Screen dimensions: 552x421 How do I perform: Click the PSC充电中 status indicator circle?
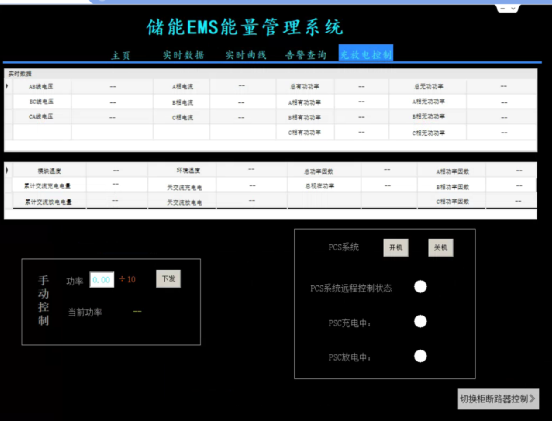(x=420, y=321)
